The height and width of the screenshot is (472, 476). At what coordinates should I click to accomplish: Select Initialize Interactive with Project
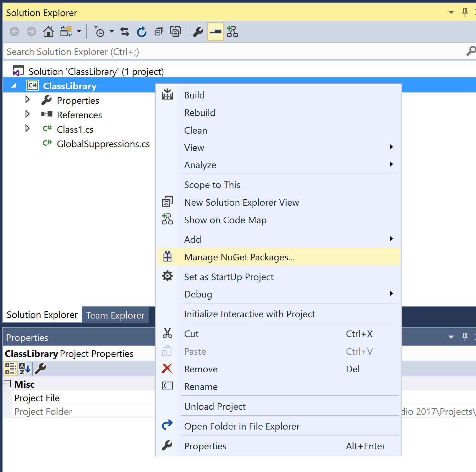tap(279, 314)
